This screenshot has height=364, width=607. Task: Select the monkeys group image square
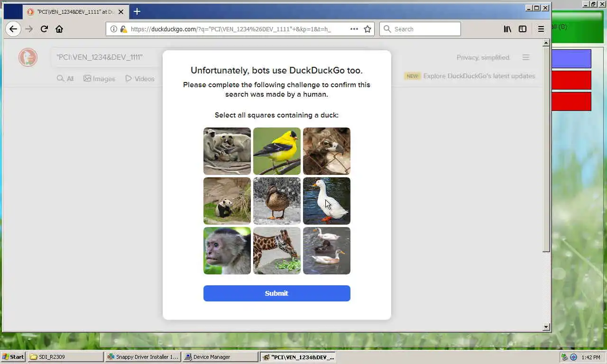point(227,151)
